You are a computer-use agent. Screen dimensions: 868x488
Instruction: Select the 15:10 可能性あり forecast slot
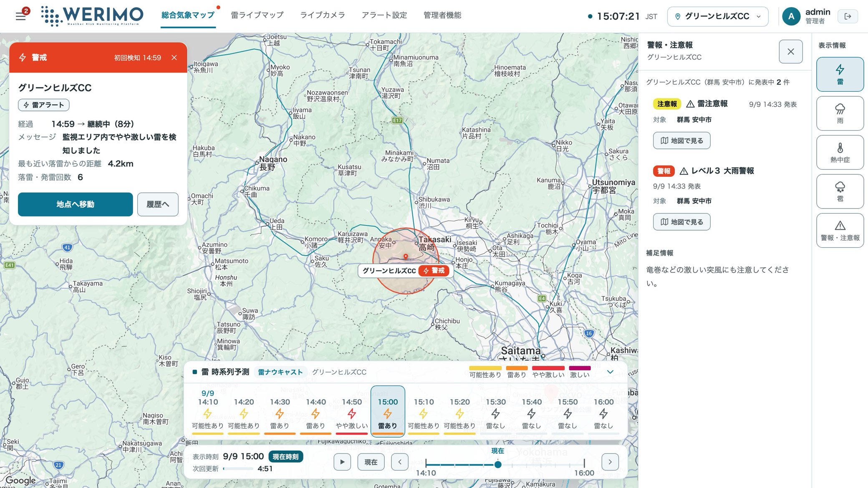tap(424, 411)
